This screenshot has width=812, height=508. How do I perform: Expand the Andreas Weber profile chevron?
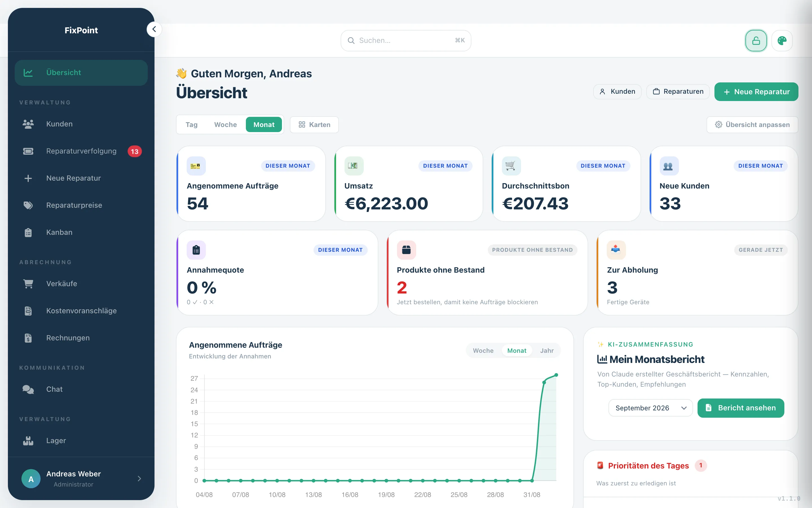[x=139, y=479]
